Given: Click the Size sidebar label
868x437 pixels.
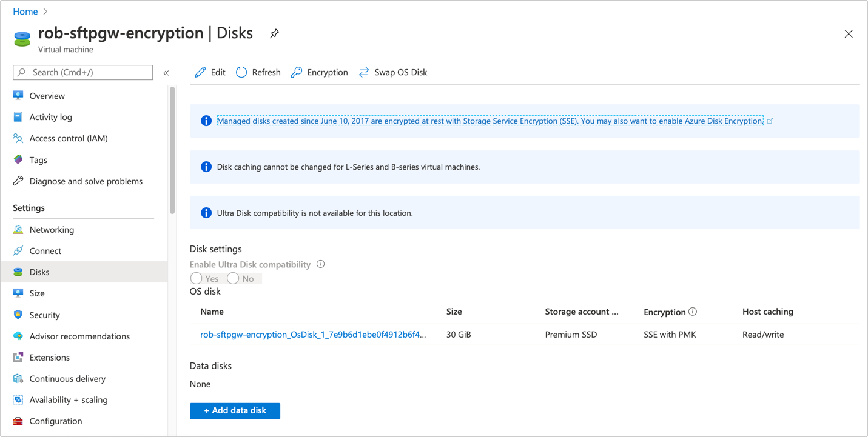Looking at the screenshot, I should 37,293.
